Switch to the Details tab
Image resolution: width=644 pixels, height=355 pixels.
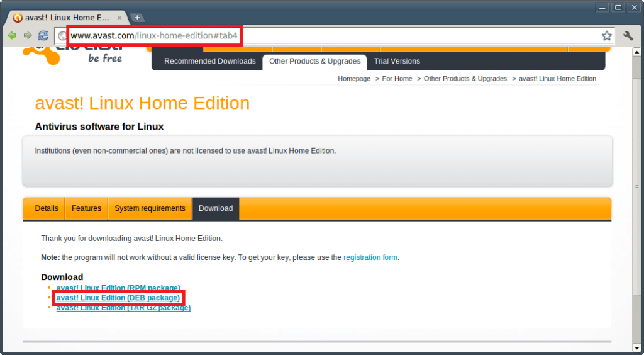[47, 208]
